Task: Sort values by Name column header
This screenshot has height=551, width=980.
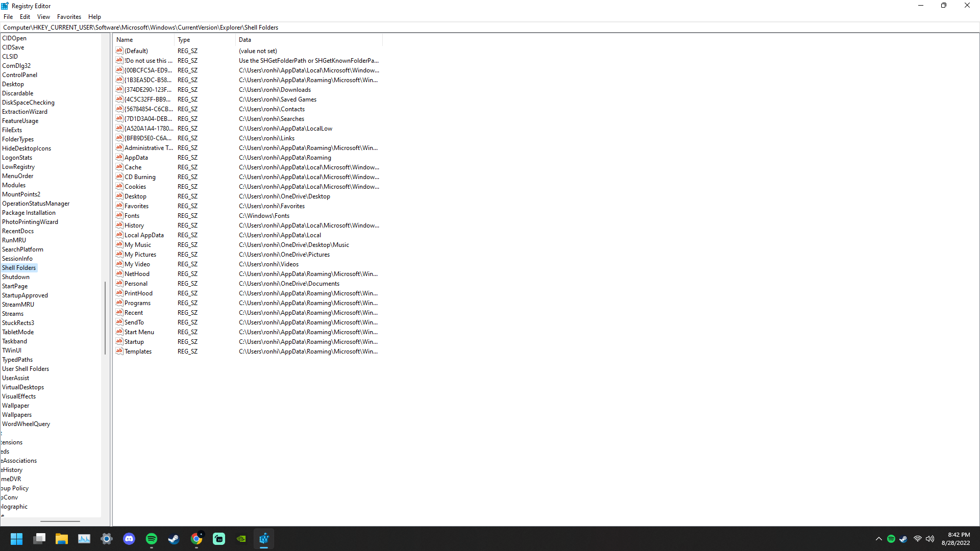Action: click(144, 40)
